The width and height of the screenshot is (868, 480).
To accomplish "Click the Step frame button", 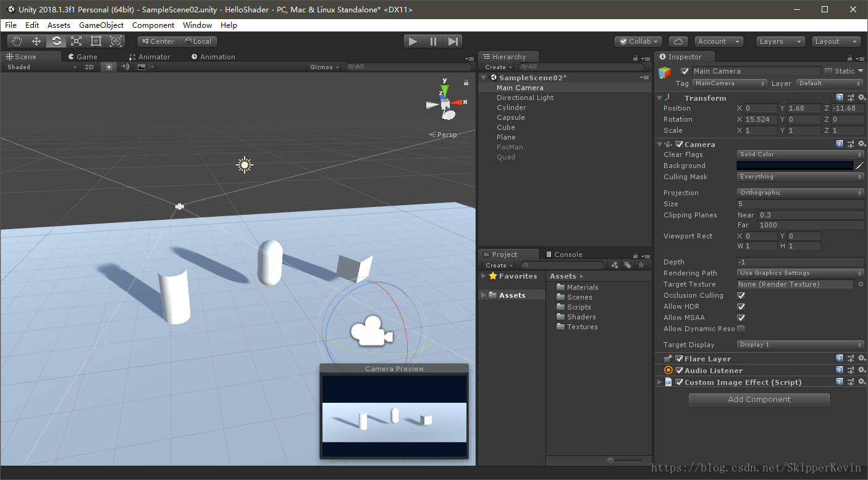I will click(x=453, y=41).
